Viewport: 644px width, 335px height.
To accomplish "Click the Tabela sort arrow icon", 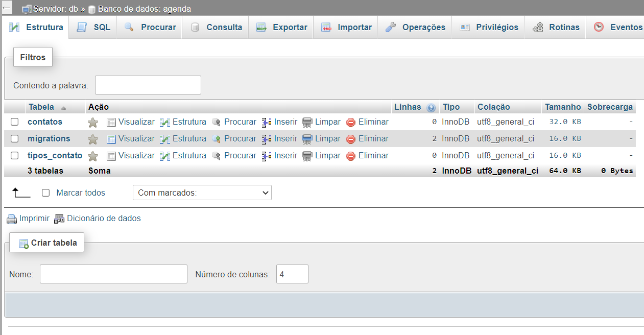I will [63, 108].
